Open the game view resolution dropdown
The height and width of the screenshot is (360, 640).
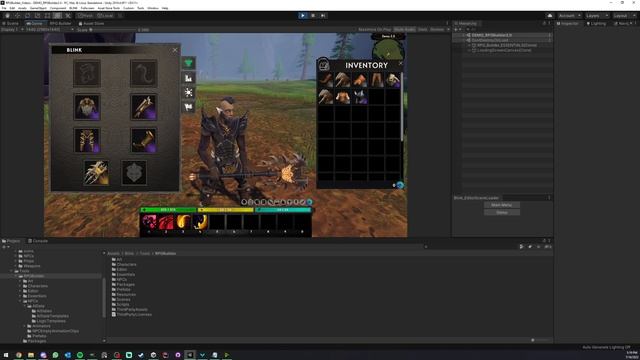pos(50,30)
